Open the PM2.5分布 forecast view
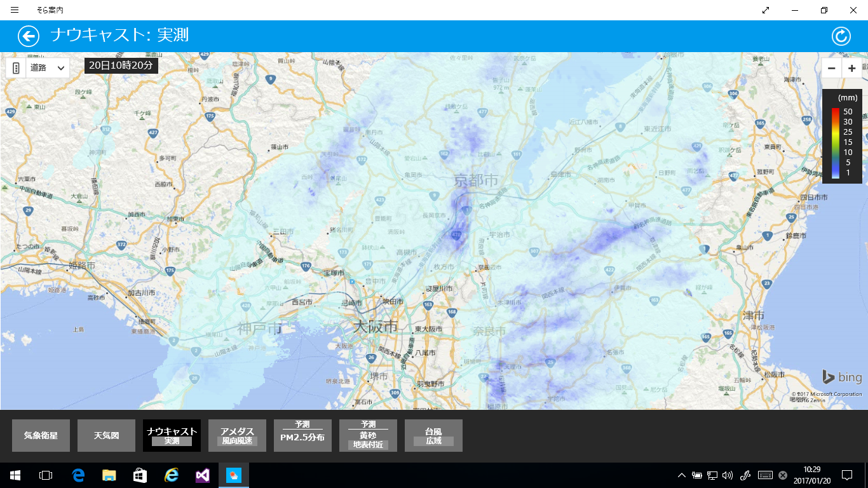Screen dimensions: 868x488 coord(302,435)
